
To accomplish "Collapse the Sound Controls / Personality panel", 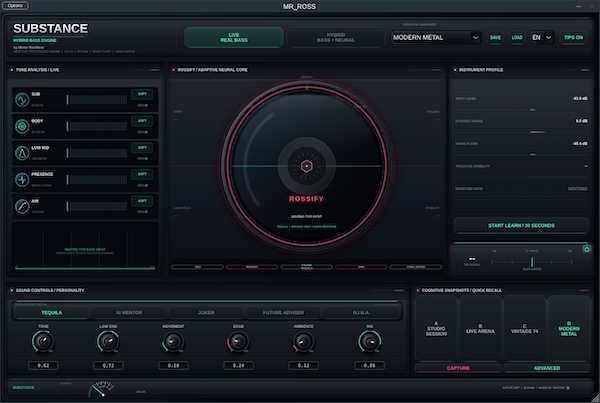I will (399, 290).
